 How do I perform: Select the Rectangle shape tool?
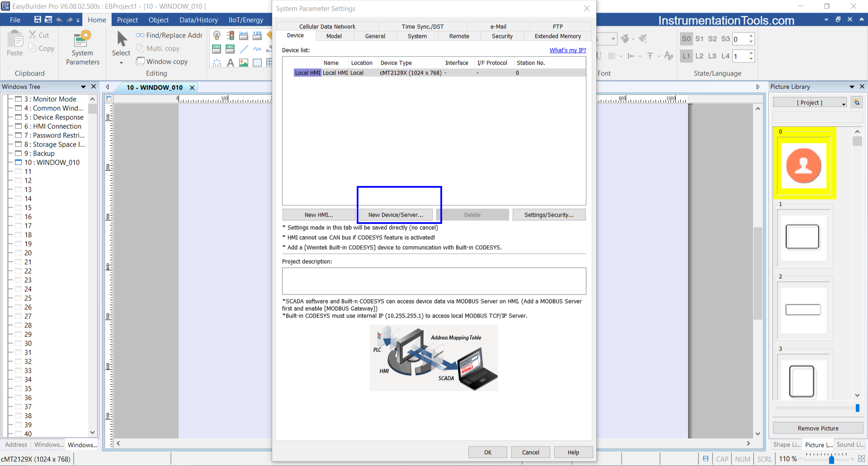257,62
